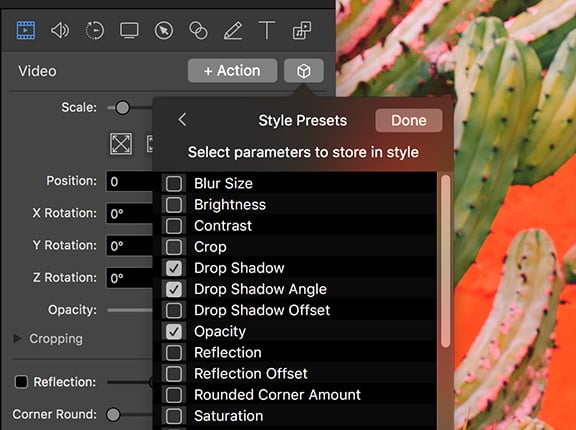
Task: Click the Position input field
Action: pyautogui.click(x=129, y=181)
